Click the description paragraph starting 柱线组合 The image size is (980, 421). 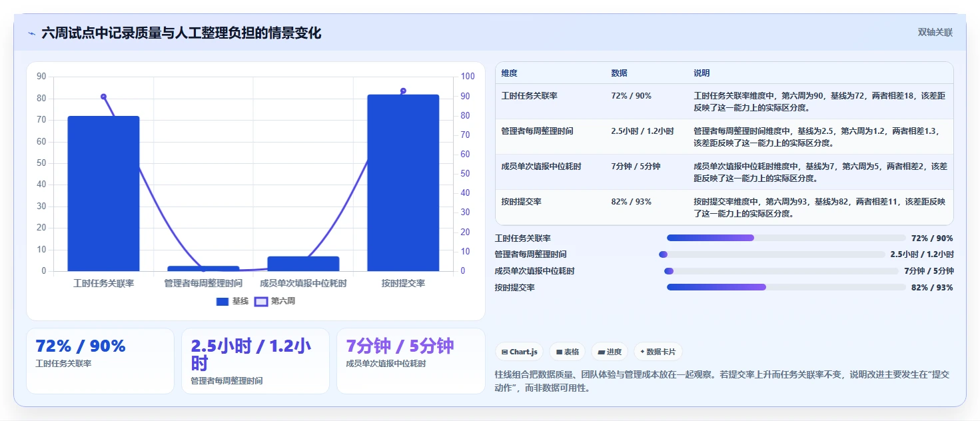(x=722, y=381)
